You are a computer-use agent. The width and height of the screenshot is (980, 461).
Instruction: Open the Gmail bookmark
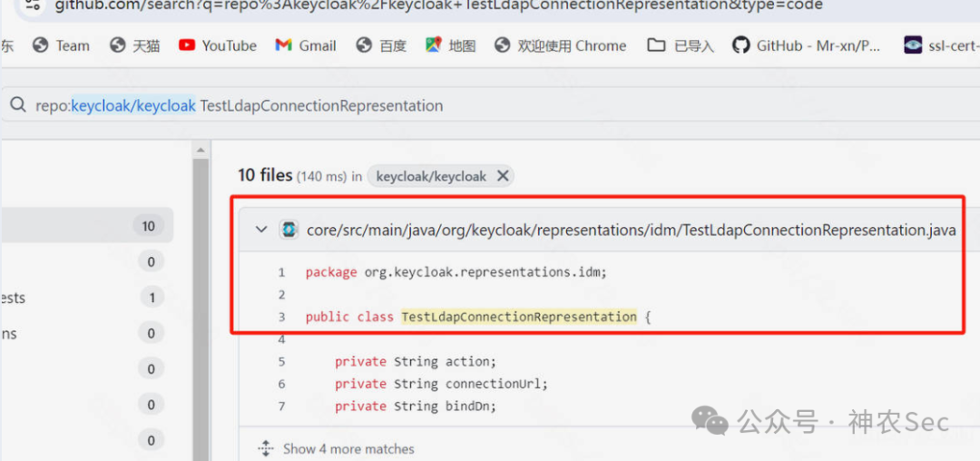(306, 45)
